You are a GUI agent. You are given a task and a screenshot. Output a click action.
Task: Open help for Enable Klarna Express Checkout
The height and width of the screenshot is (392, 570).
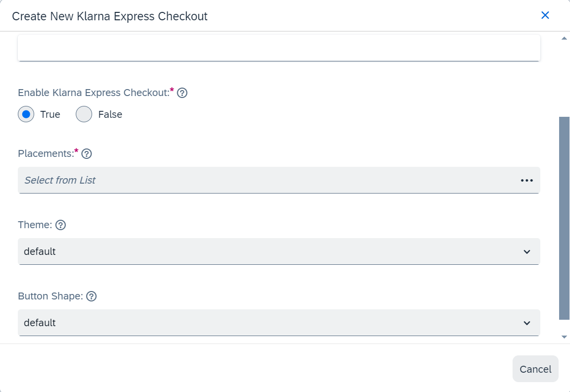(182, 93)
